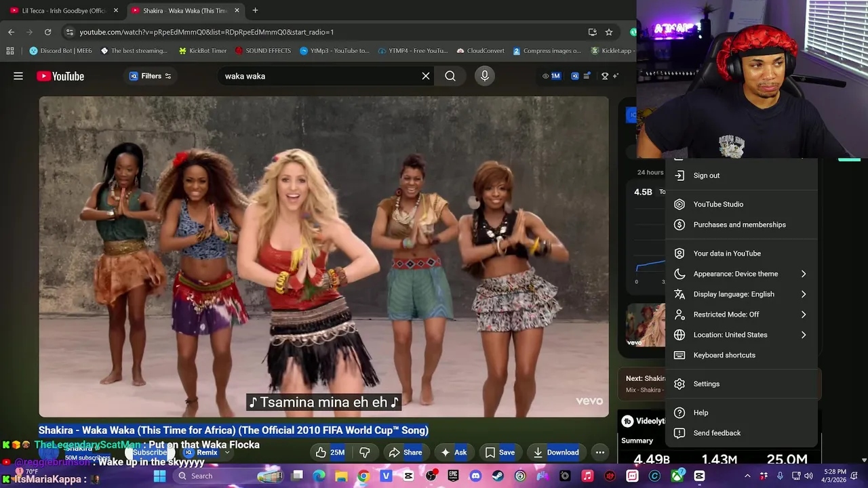Open SOUND EFFECTS bookmark
The image size is (868, 488).
[x=262, y=51]
